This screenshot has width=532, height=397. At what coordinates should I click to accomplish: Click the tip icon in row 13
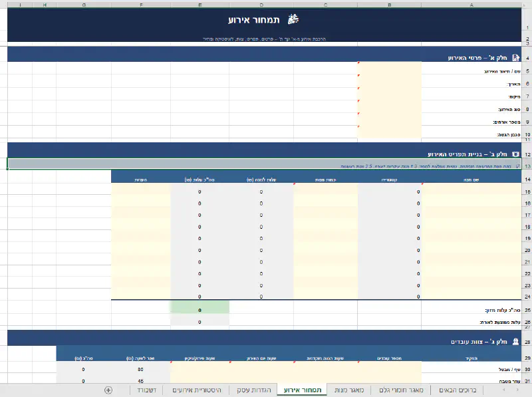coord(518,166)
